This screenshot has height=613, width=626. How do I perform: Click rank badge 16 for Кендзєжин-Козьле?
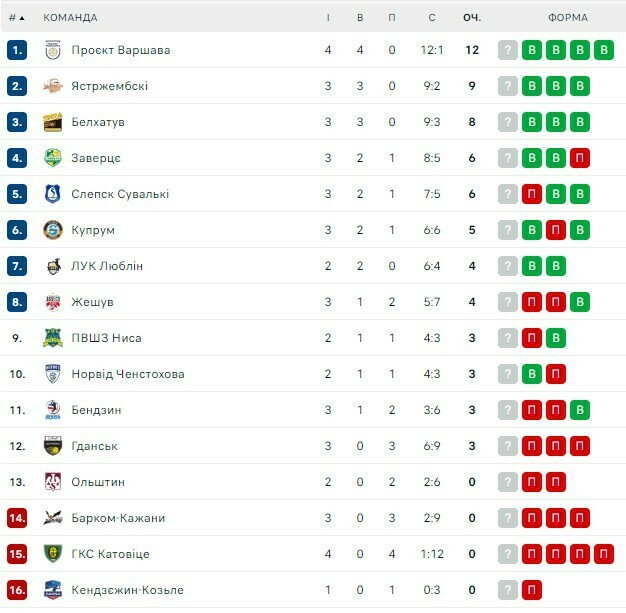[16, 590]
